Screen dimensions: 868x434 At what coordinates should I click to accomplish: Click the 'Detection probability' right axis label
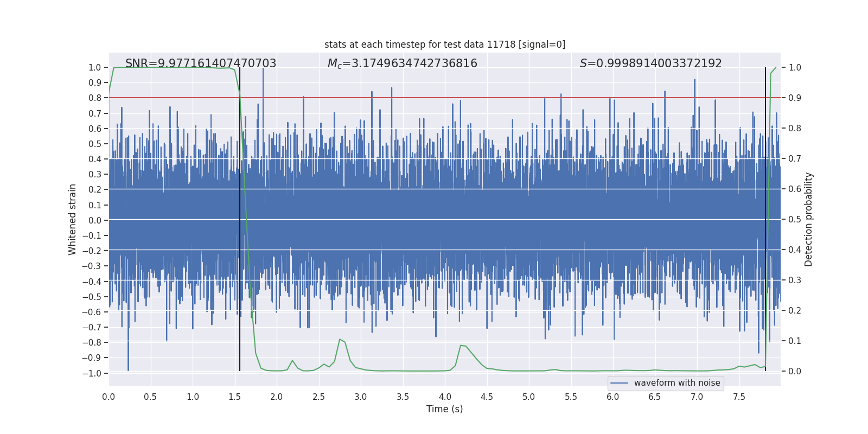tap(809, 219)
